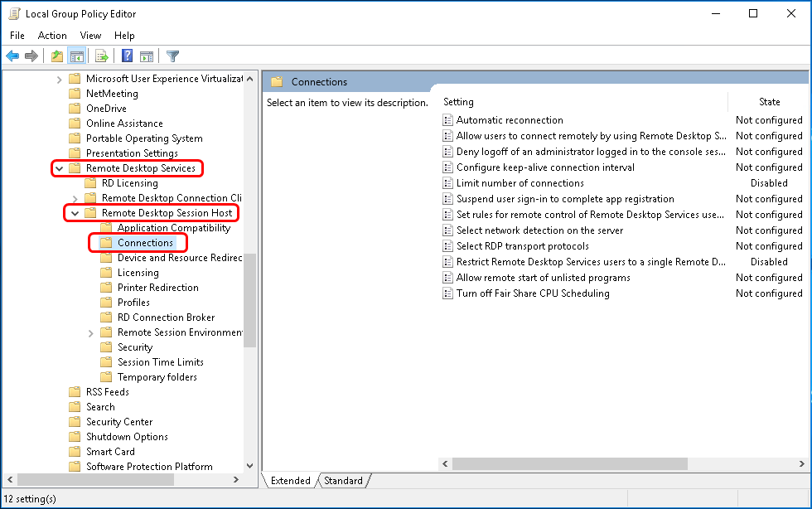Click the Forward navigation arrow

tap(31, 56)
